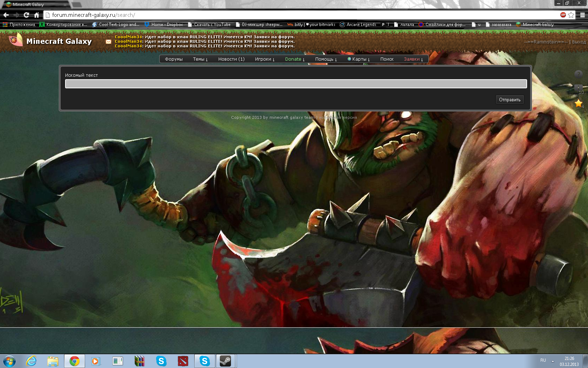The width and height of the screenshot is (588, 368).
Task: Click the Искомый текст search input field
Action: tap(296, 84)
